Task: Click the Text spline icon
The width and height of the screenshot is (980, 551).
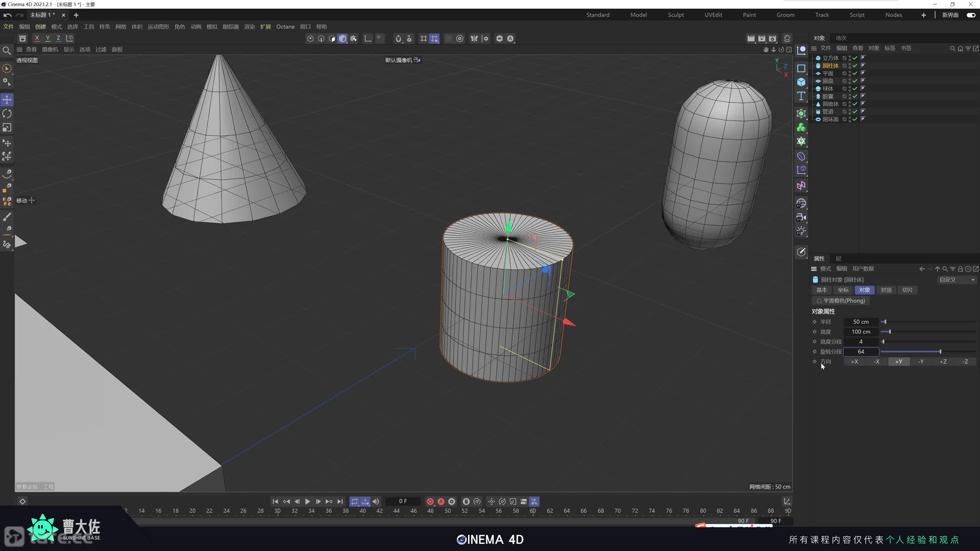Action: (x=801, y=96)
